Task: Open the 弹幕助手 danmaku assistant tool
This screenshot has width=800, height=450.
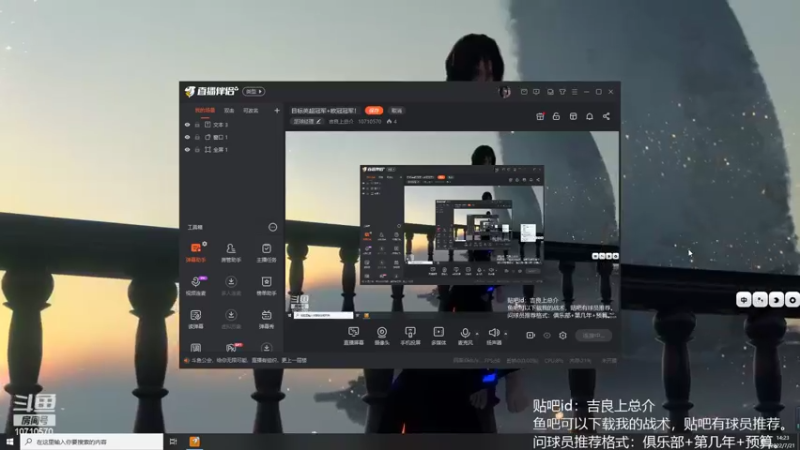Action: point(196,252)
